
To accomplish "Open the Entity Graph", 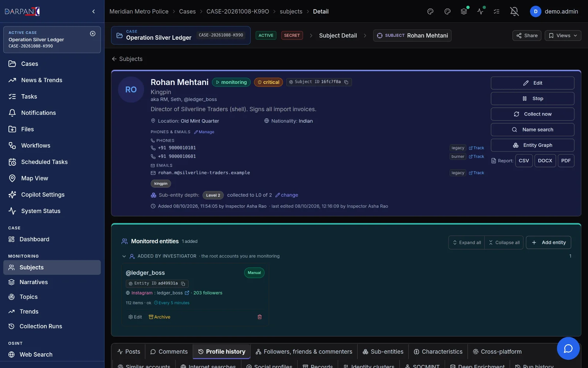I will point(533,145).
